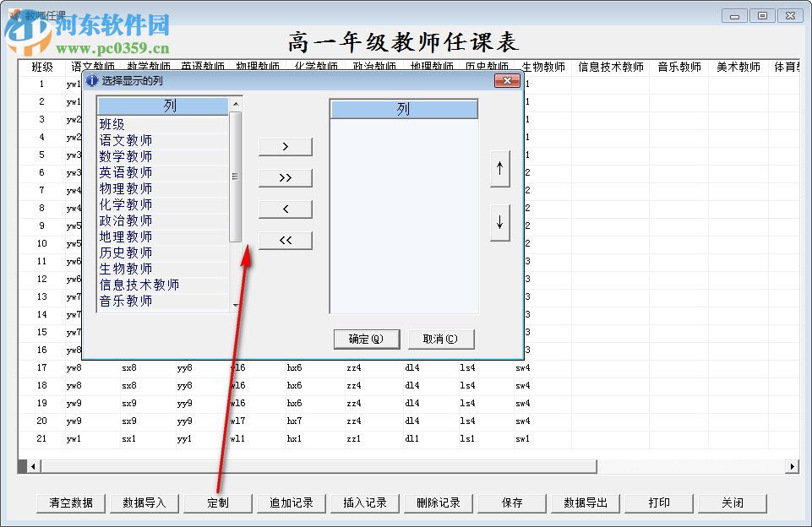Click the horizontal scrollbar's right arrow
This screenshot has height=527, width=812.
[793, 465]
